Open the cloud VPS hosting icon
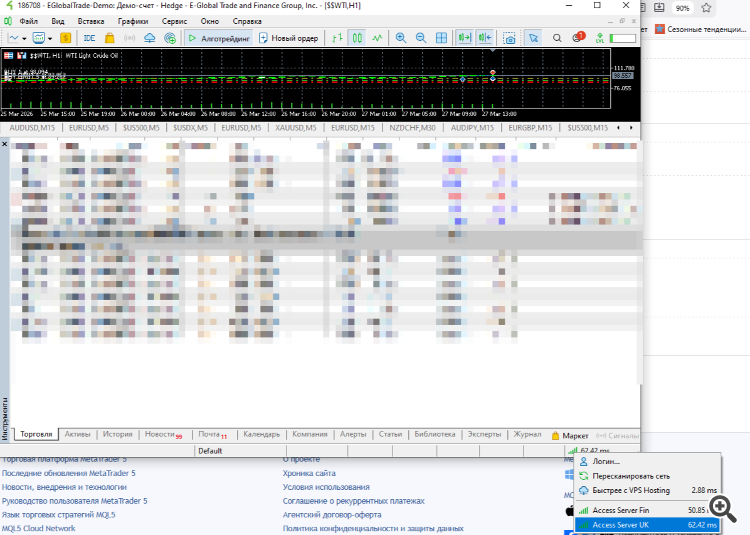The image size is (750, 535). click(x=149, y=38)
